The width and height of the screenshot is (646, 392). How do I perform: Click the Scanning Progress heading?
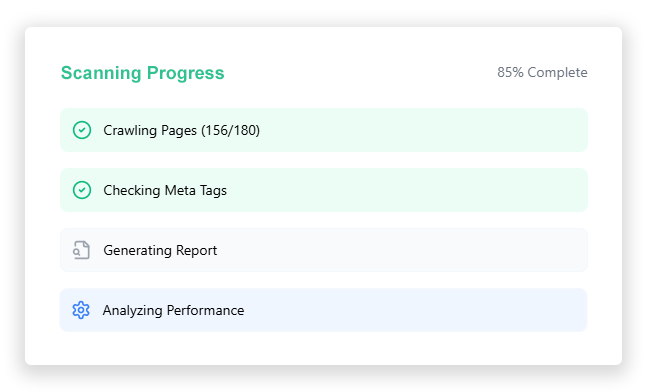(143, 73)
